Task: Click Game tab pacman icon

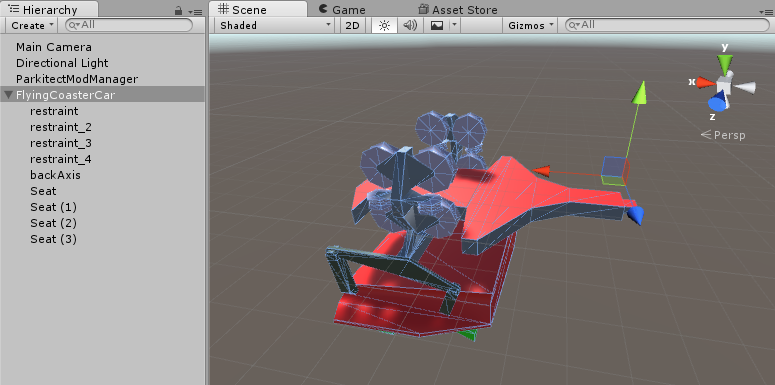Action: click(324, 8)
